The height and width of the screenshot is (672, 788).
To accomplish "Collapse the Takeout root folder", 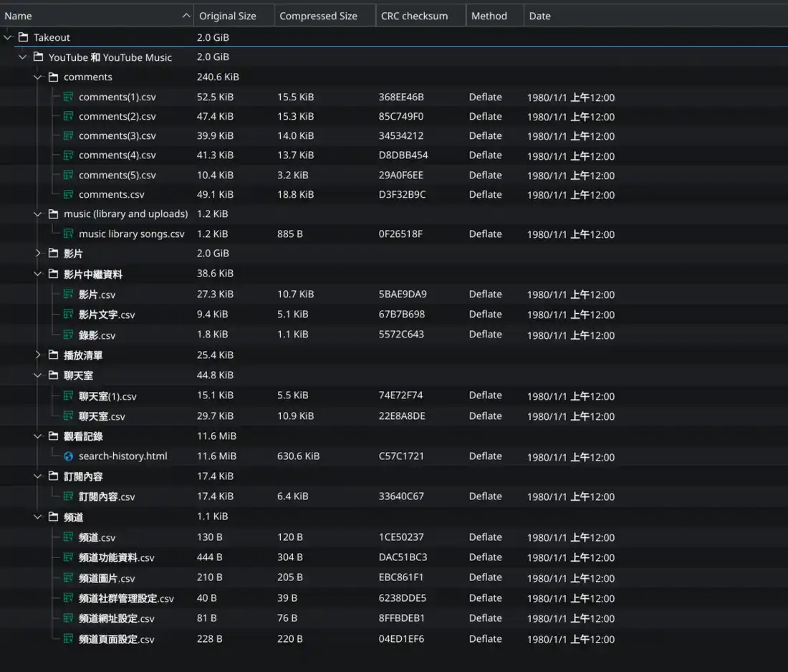I will click(8, 37).
